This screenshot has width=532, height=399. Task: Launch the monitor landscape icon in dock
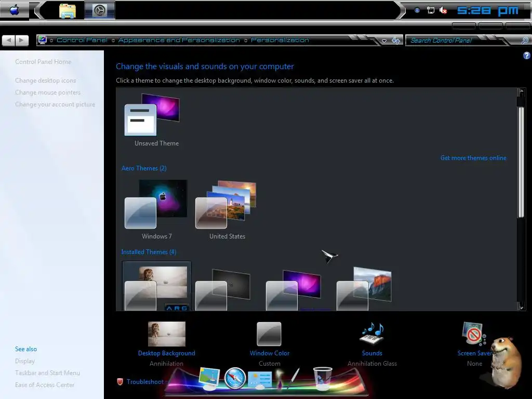click(209, 378)
